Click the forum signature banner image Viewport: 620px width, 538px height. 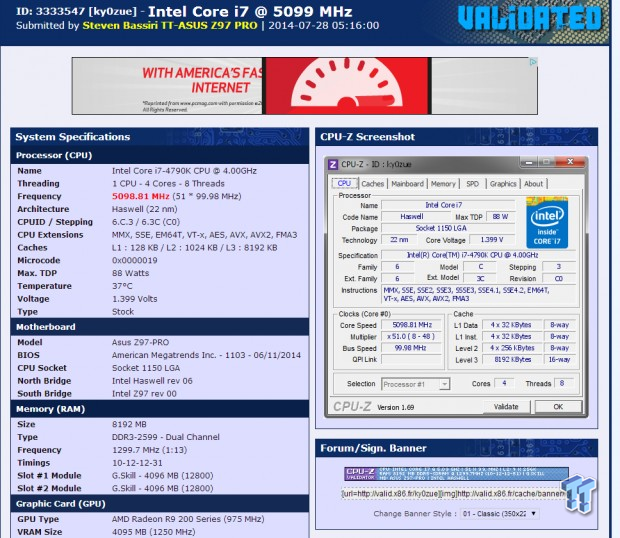456,474
